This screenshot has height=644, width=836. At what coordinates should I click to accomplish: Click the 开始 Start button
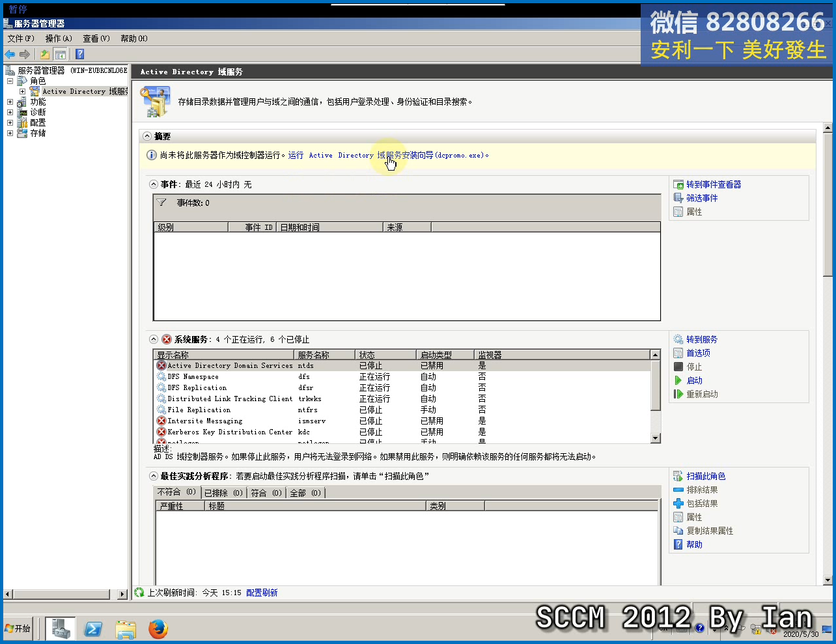point(18,628)
